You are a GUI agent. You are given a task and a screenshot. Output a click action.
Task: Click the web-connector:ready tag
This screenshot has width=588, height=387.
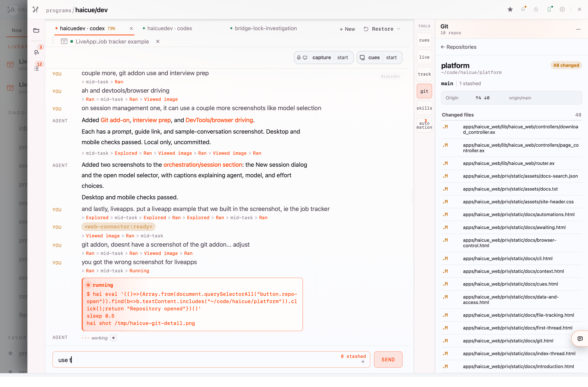click(x=118, y=226)
